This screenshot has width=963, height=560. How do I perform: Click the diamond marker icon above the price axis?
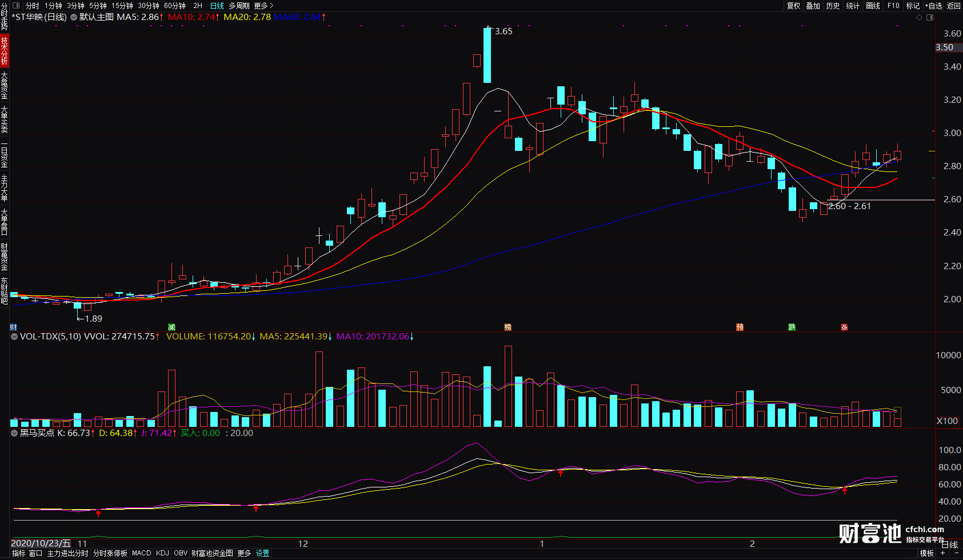(920, 17)
